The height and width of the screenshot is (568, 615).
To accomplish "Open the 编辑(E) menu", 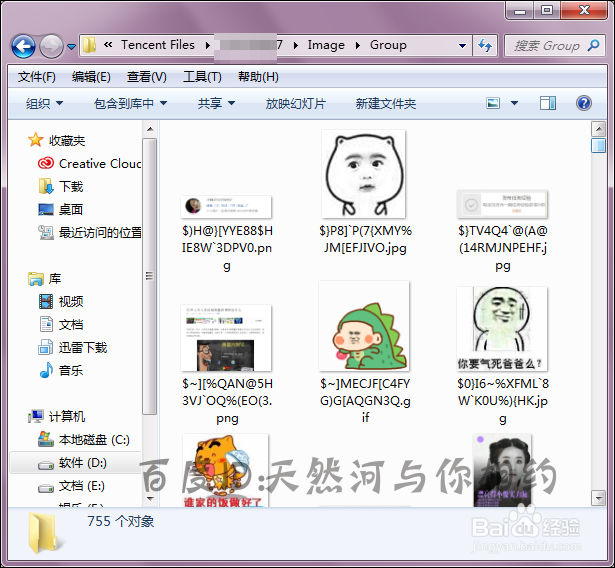I will (x=91, y=77).
